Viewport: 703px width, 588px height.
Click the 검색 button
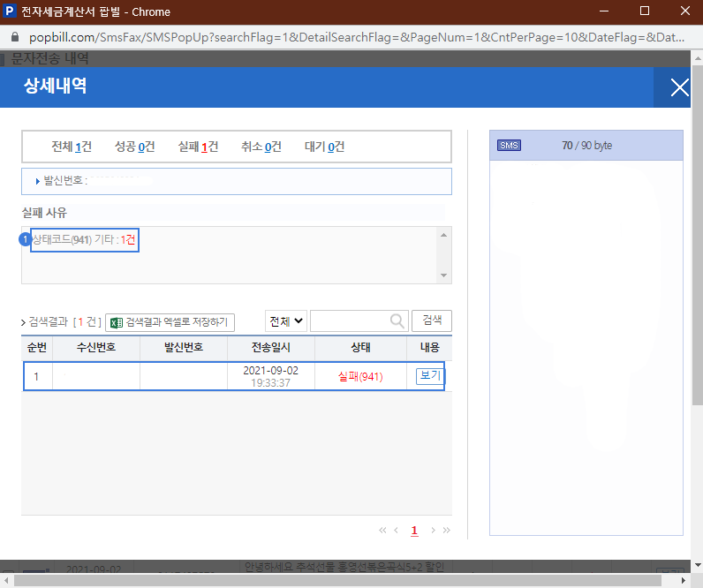(432, 320)
